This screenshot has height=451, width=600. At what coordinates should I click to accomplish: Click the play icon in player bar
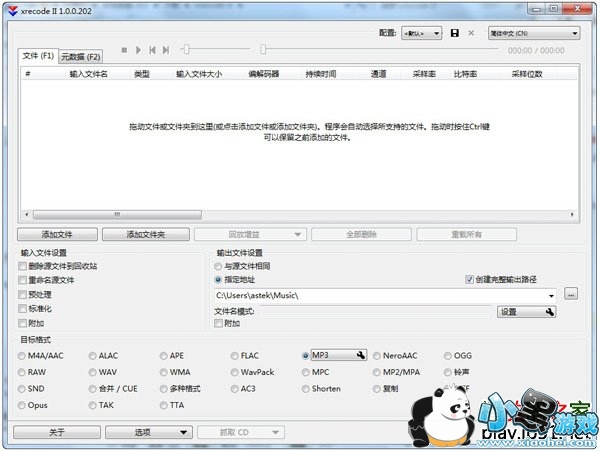pos(138,50)
